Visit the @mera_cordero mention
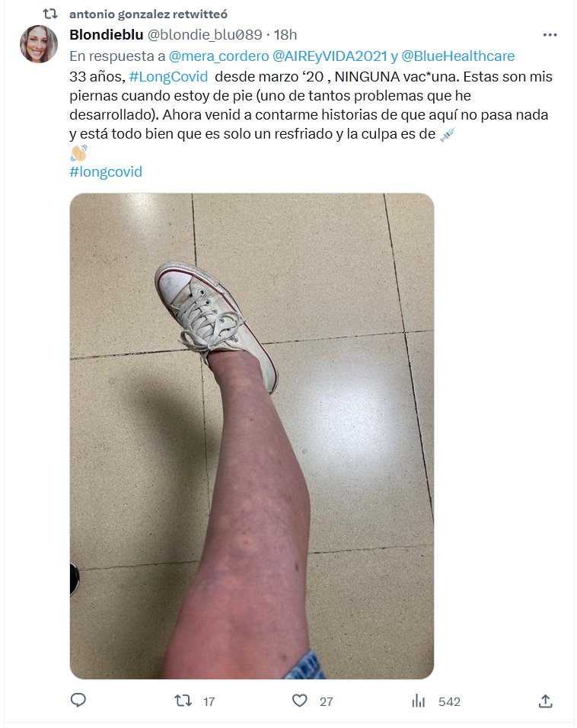This screenshot has width=577, height=728. (x=218, y=56)
